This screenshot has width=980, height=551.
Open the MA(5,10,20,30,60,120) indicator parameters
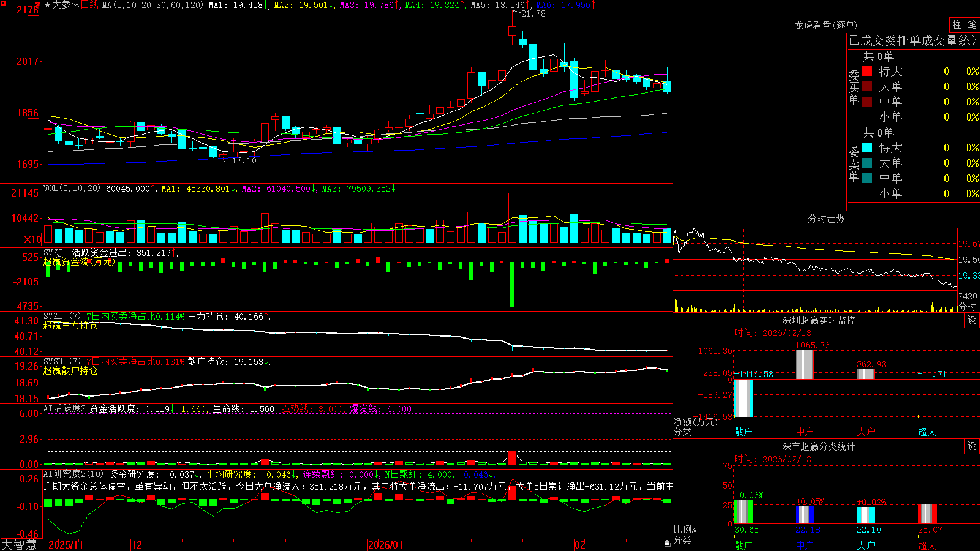click(153, 5)
